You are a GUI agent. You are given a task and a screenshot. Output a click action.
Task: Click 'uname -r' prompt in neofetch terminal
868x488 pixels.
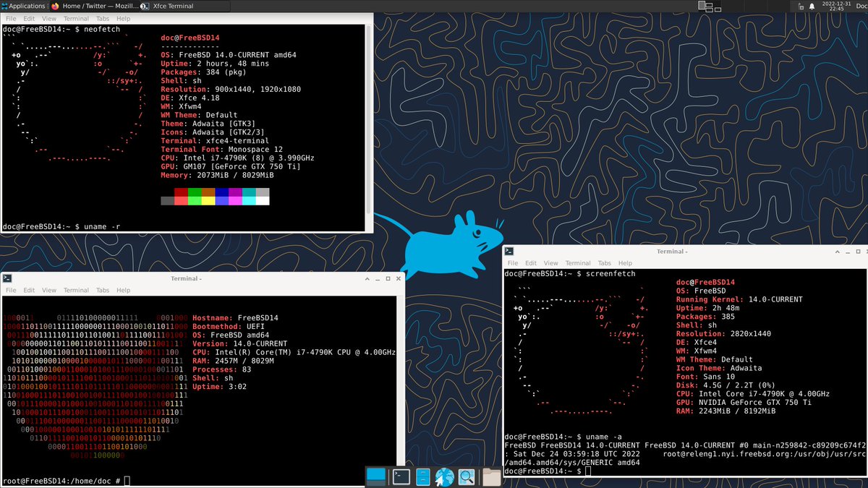(61, 227)
